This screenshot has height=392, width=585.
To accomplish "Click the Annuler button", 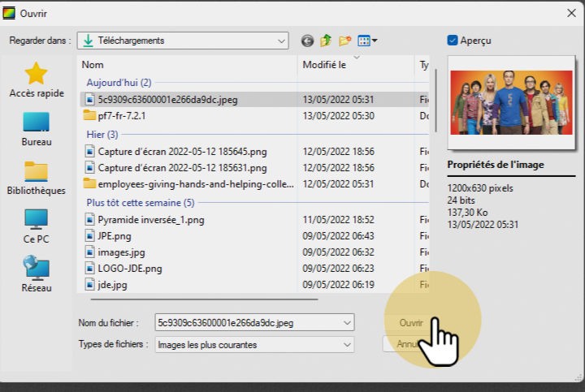I will pyautogui.click(x=411, y=344).
